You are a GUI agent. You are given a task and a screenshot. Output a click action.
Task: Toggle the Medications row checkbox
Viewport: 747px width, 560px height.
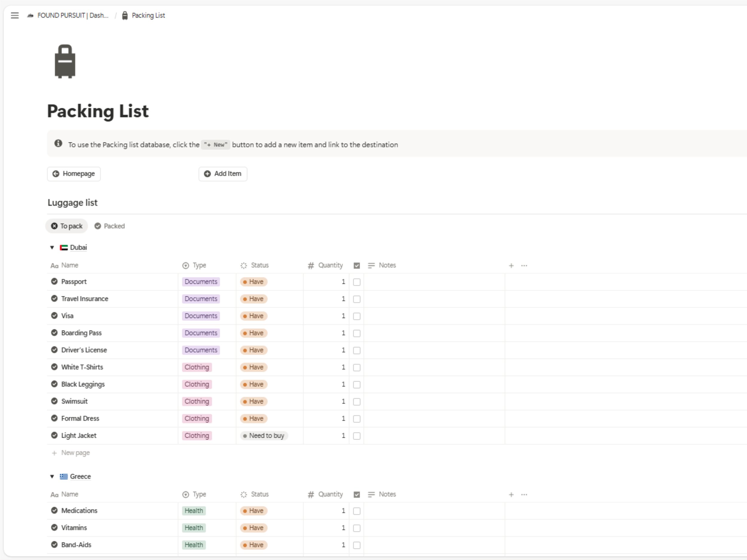click(356, 511)
